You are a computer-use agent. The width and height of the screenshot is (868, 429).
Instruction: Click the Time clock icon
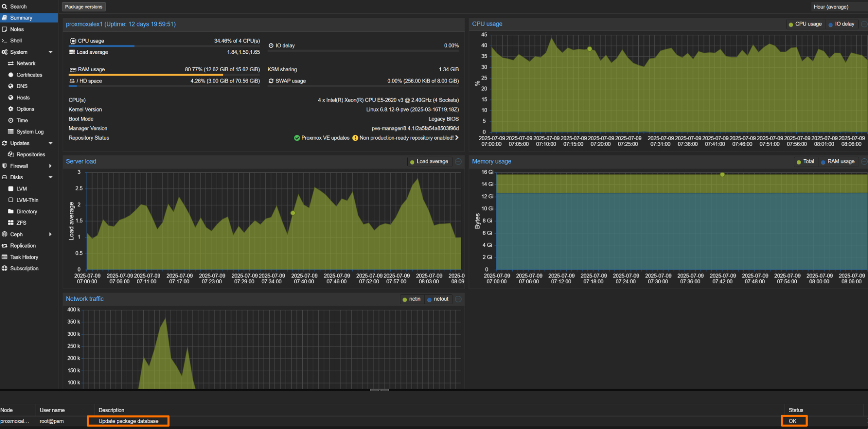(x=11, y=121)
